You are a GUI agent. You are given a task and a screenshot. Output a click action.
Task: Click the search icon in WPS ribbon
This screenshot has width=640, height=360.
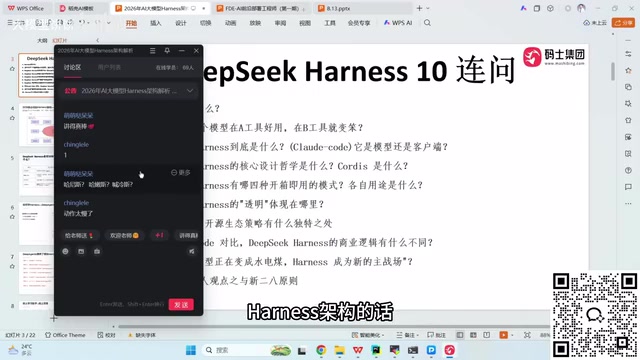(x=427, y=23)
